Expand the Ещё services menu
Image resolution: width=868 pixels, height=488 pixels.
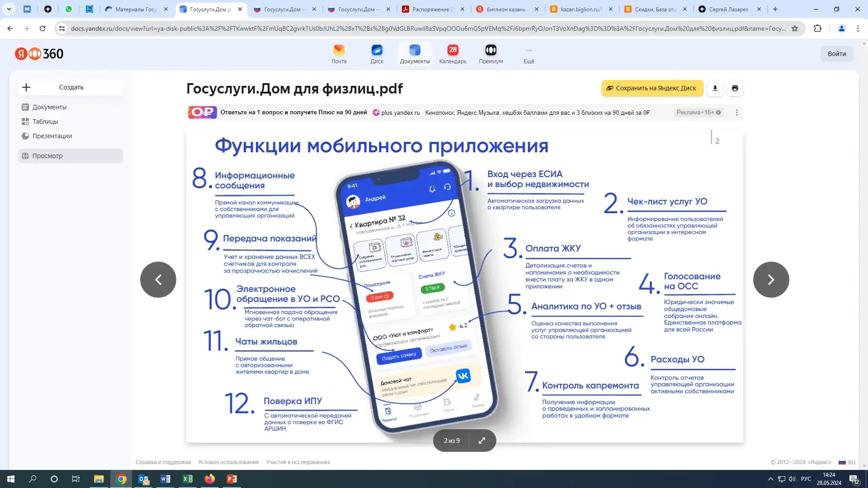pos(528,54)
